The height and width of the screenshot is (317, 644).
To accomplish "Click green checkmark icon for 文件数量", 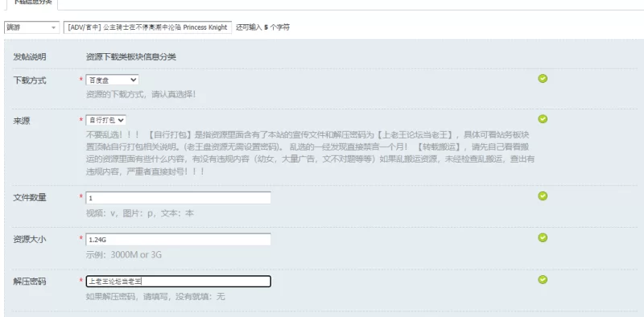I will (543, 196).
